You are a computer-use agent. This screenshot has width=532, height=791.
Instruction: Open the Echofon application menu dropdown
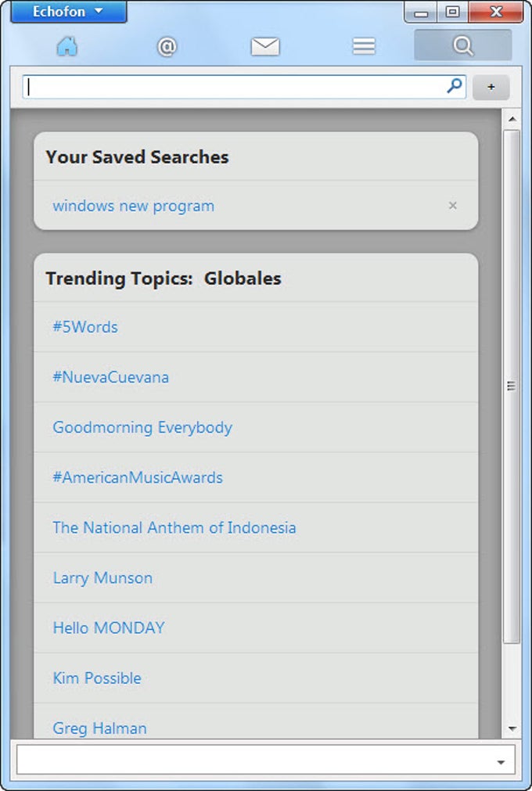pyautogui.click(x=68, y=12)
